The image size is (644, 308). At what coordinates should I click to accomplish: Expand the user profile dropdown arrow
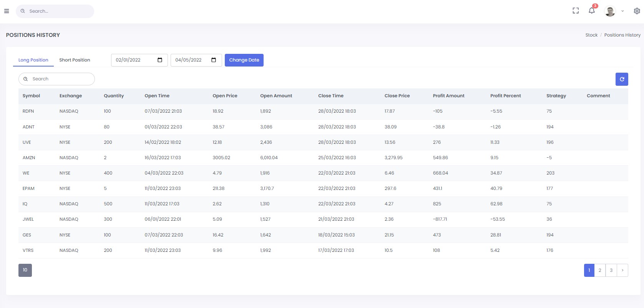click(x=622, y=11)
